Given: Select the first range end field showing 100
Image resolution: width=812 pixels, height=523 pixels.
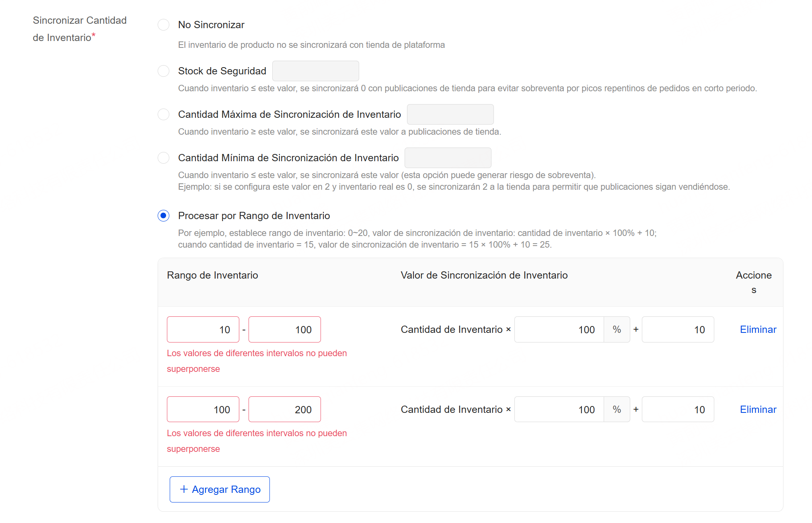Looking at the screenshot, I should tap(284, 329).
